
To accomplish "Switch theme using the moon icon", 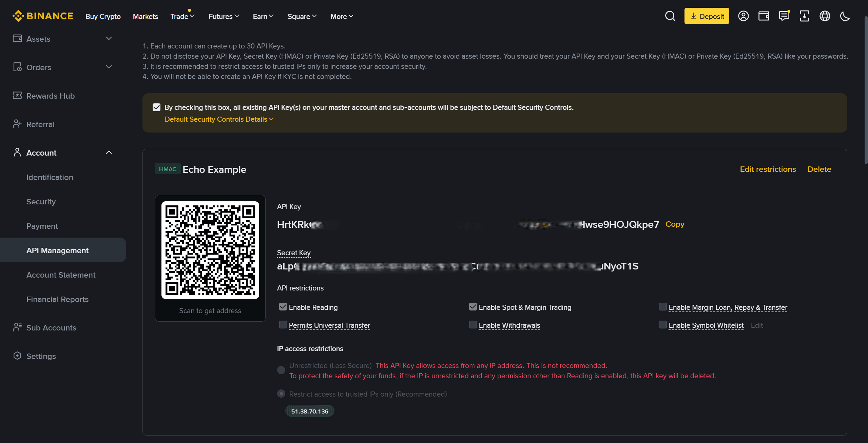I will 845,16.
